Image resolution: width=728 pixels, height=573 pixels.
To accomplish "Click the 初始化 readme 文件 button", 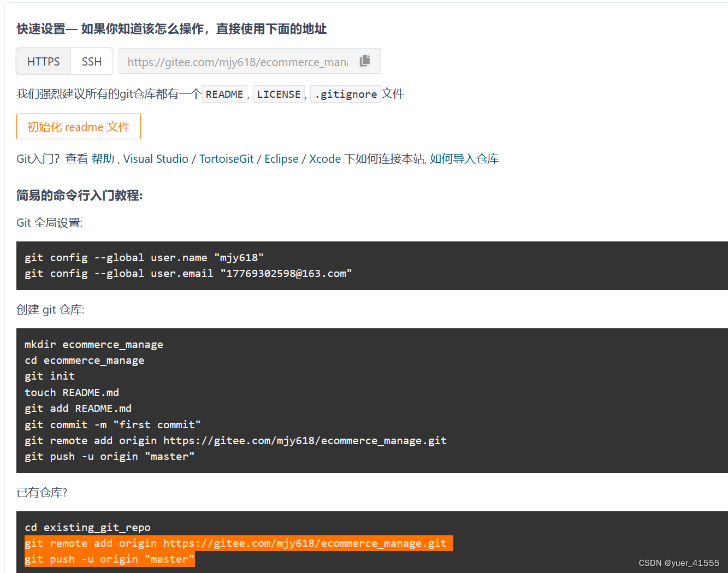I will tap(79, 127).
